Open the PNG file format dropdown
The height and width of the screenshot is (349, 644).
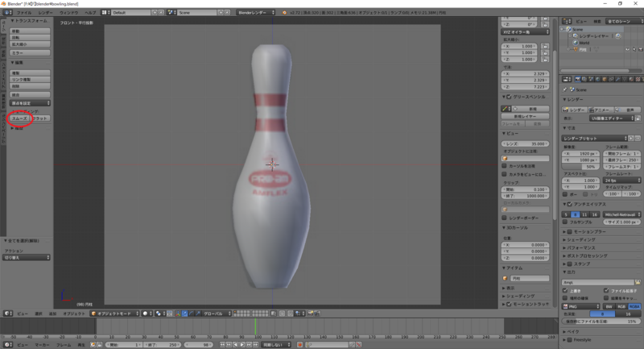click(580, 306)
